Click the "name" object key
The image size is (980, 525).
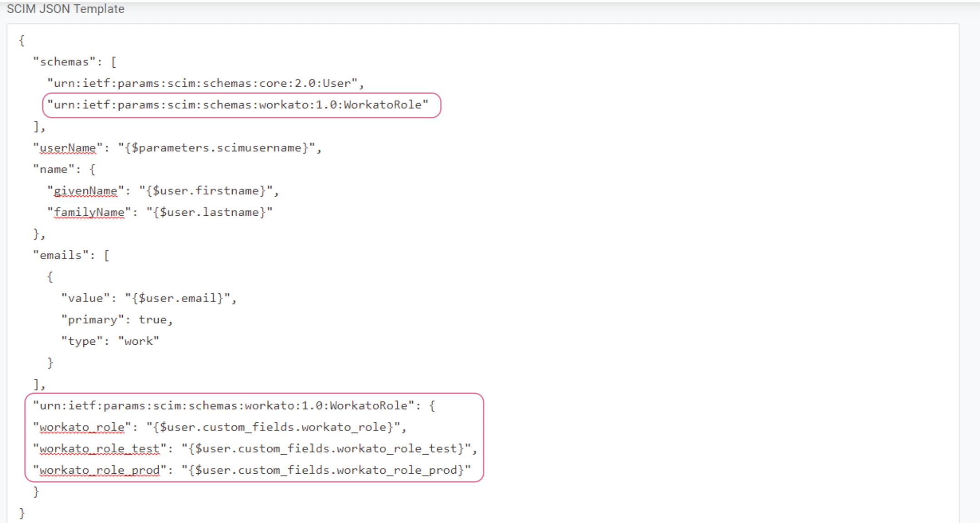coord(54,169)
